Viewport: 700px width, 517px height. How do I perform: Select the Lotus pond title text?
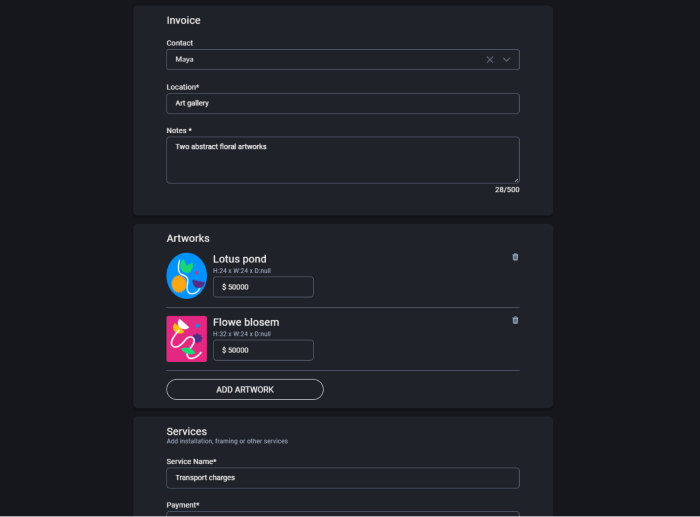240,259
